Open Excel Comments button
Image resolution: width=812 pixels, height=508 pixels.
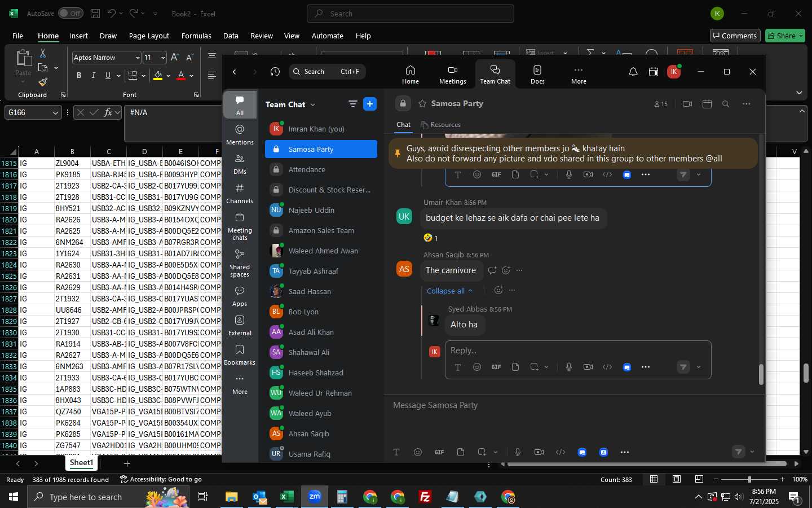coord(735,36)
